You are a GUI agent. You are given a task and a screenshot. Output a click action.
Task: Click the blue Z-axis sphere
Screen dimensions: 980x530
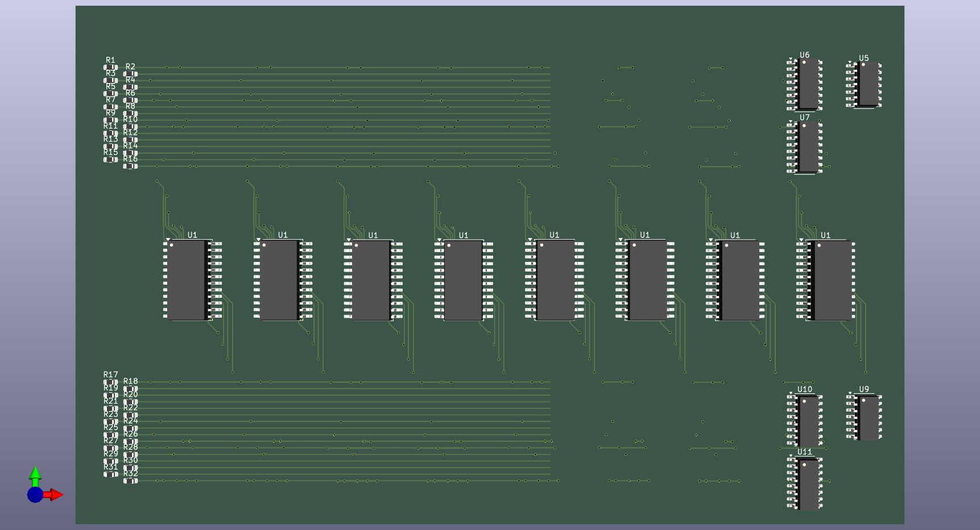click(x=35, y=495)
